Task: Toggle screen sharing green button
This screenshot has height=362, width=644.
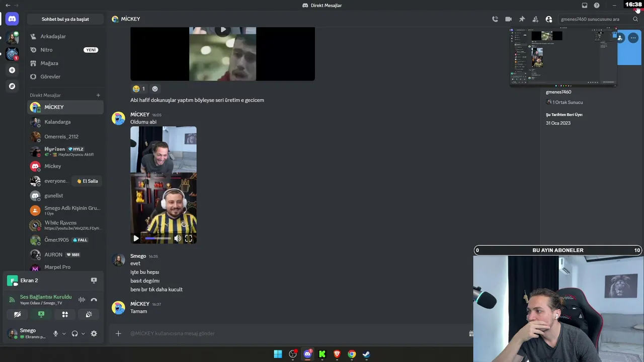Action: pos(41,314)
